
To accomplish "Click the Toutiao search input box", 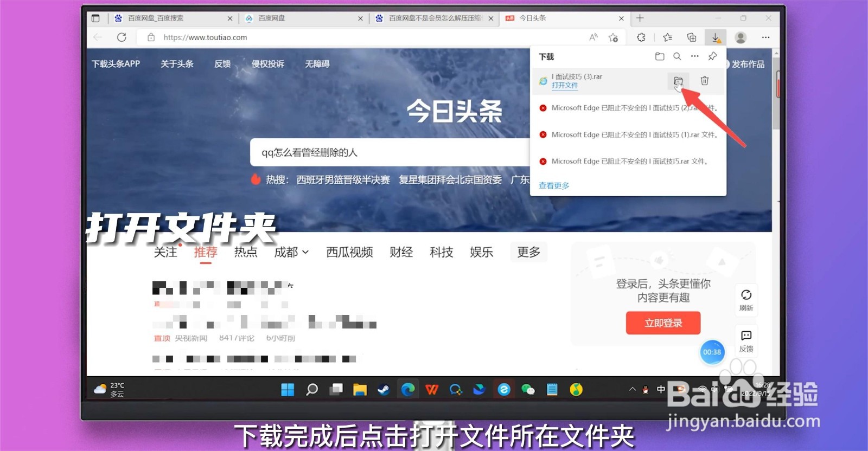I will click(390, 152).
